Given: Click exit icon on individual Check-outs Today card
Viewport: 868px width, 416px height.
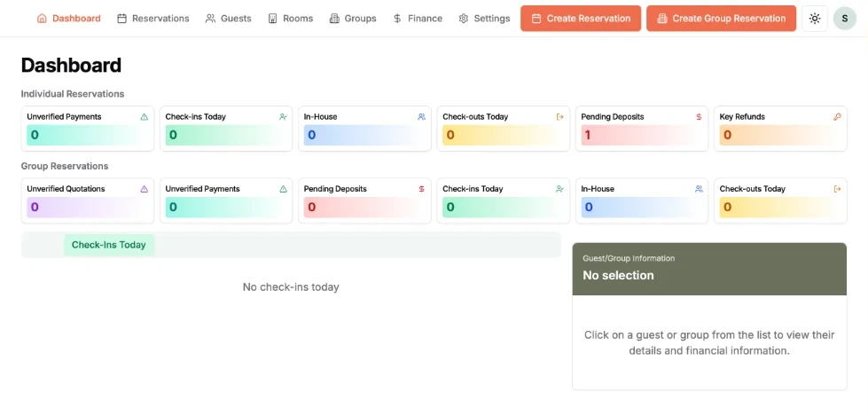Looking at the screenshot, I should coord(560,117).
